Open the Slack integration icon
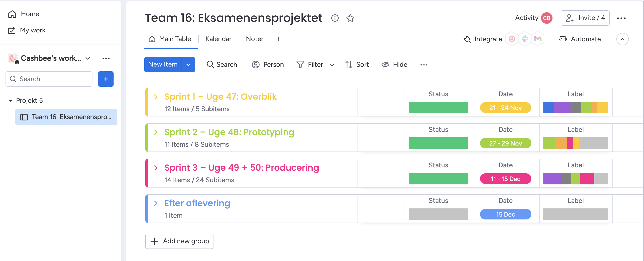 click(x=525, y=39)
